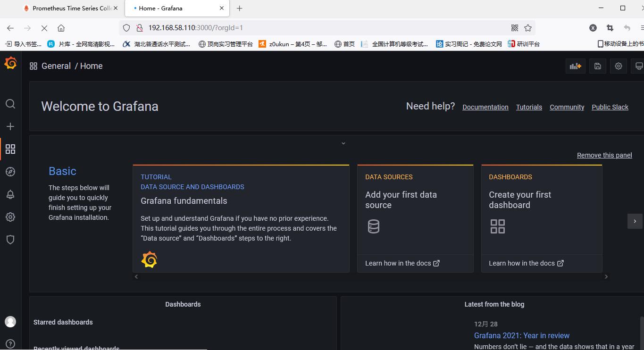Bookmark this page with the star icon
644x350 pixels.
[528, 28]
